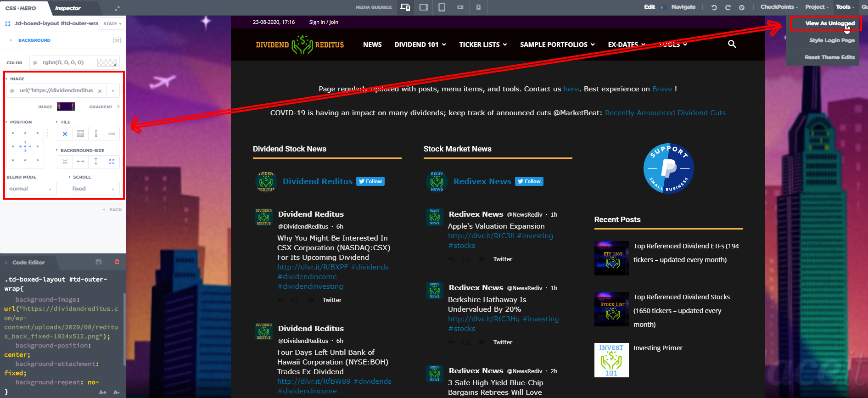Image resolution: width=868 pixels, height=398 pixels.
Task: Toggle the Edit / Navigate mode switch
Action: tap(662, 7)
